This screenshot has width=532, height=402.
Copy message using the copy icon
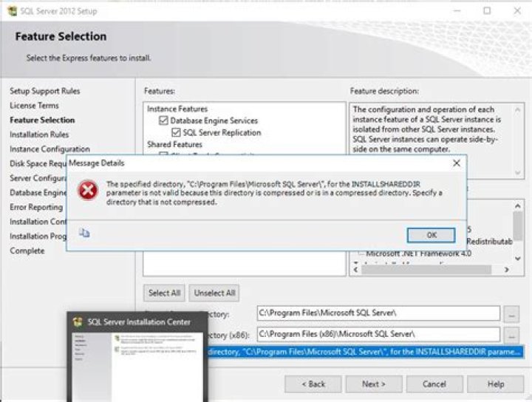84,233
